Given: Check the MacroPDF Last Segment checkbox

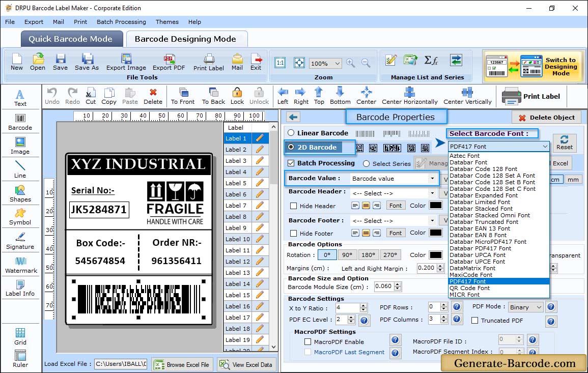Looking at the screenshot, I should pos(308,352).
